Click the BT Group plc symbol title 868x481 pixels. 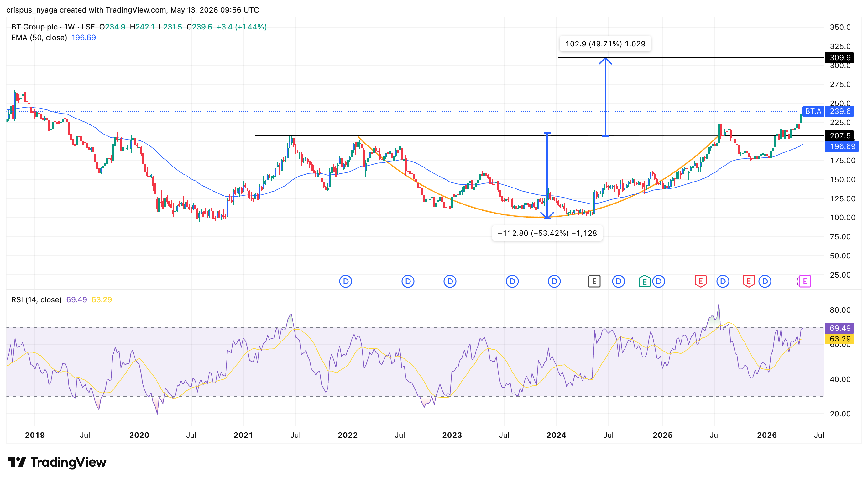point(34,27)
